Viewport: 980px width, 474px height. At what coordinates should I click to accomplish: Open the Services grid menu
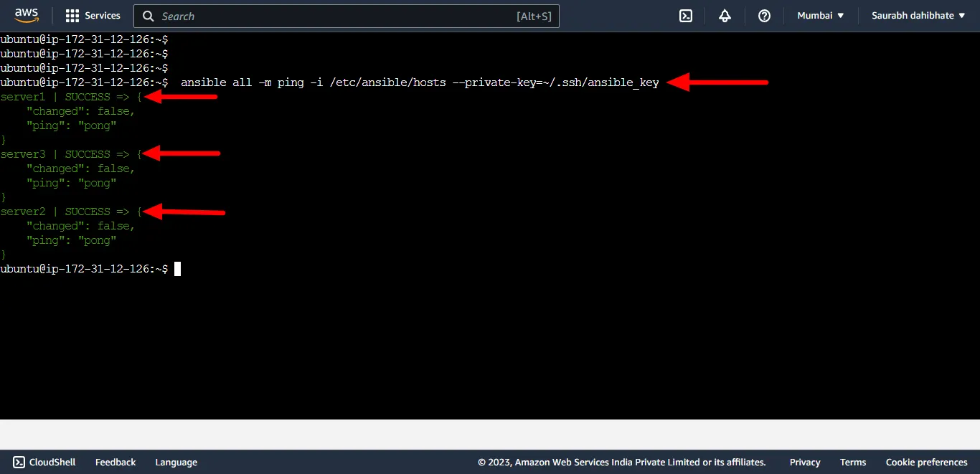tap(72, 16)
